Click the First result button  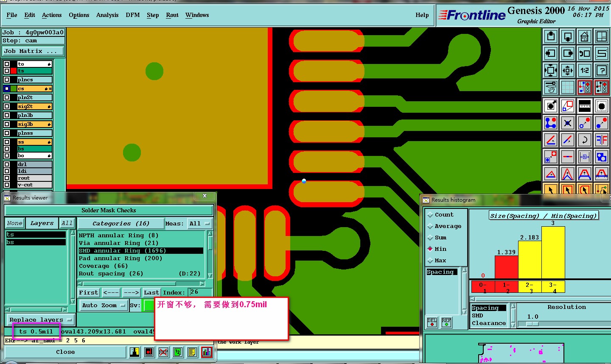click(x=89, y=292)
